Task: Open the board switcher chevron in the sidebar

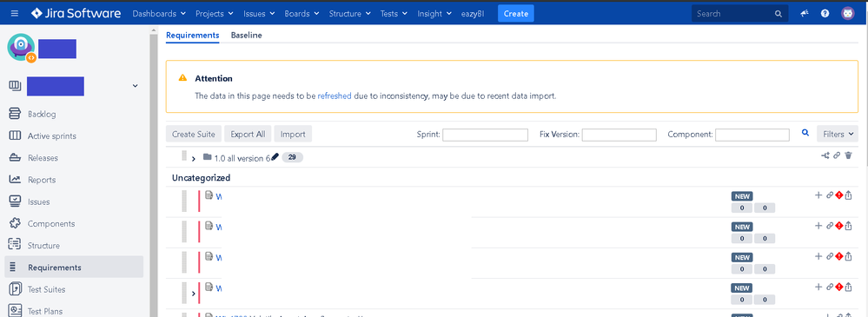Action: click(x=135, y=86)
